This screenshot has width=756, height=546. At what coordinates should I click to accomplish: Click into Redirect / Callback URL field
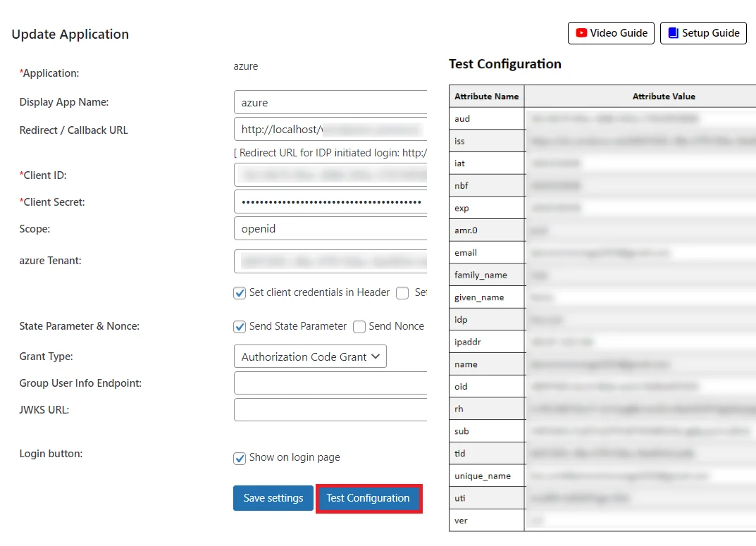pyautogui.click(x=330, y=129)
